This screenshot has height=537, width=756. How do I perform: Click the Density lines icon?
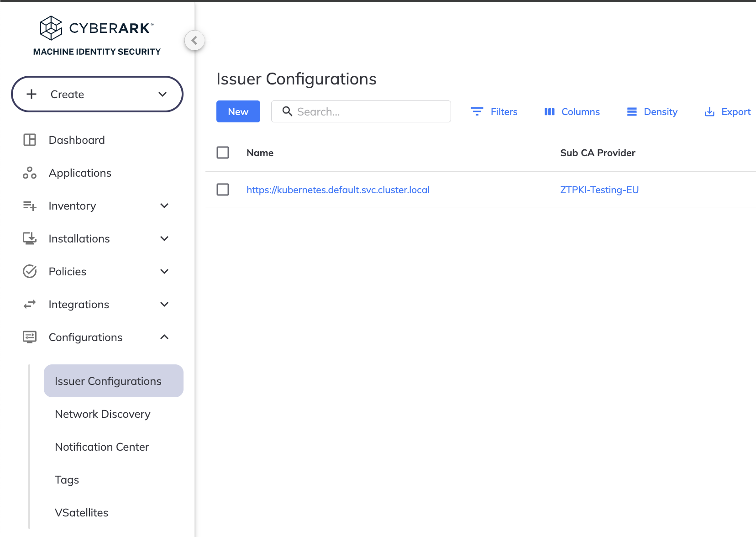click(x=632, y=111)
